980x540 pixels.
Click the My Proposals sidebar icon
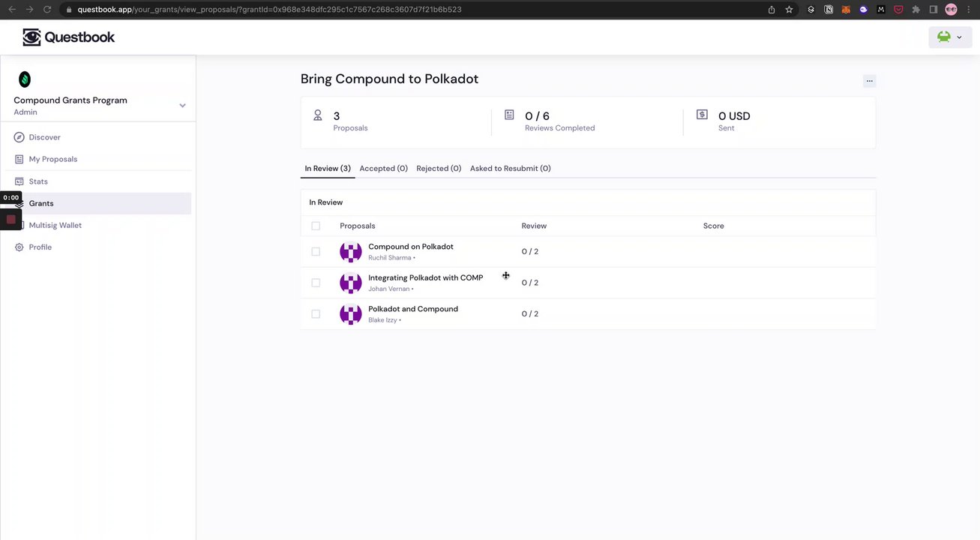(x=19, y=159)
